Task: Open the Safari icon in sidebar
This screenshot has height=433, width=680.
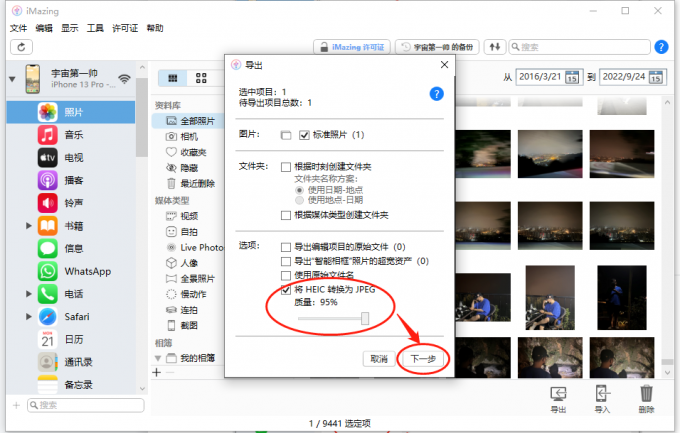Action: point(48,316)
